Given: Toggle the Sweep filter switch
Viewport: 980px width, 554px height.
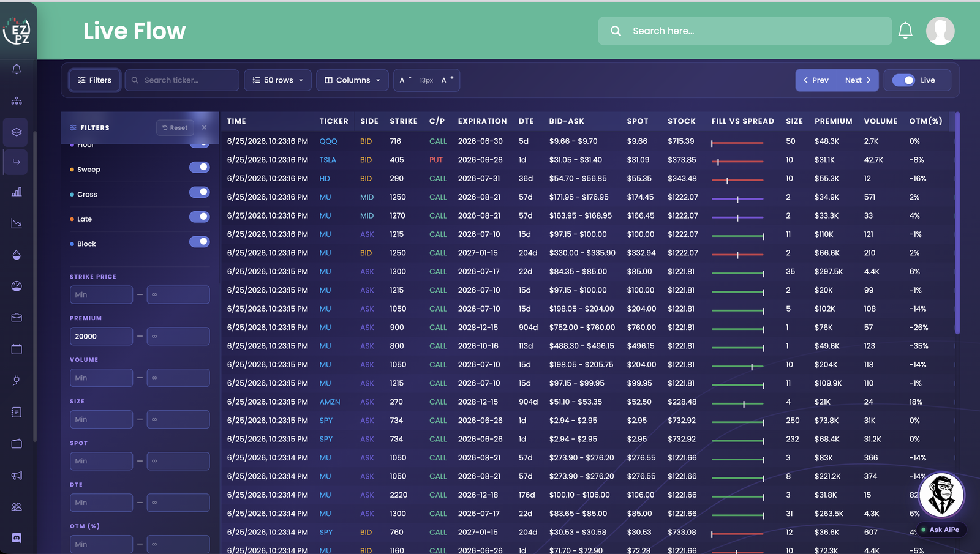Looking at the screenshot, I should click(x=200, y=167).
